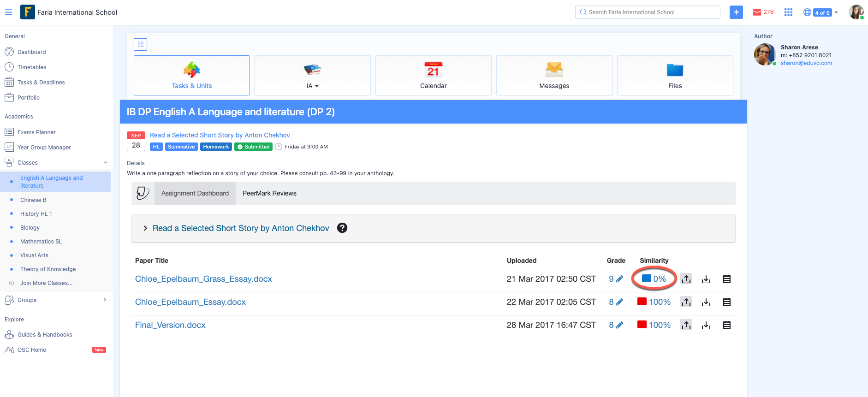Expand Read a Selected Short Story chevron
Image resolution: width=868 pixels, height=397 pixels.
(145, 228)
